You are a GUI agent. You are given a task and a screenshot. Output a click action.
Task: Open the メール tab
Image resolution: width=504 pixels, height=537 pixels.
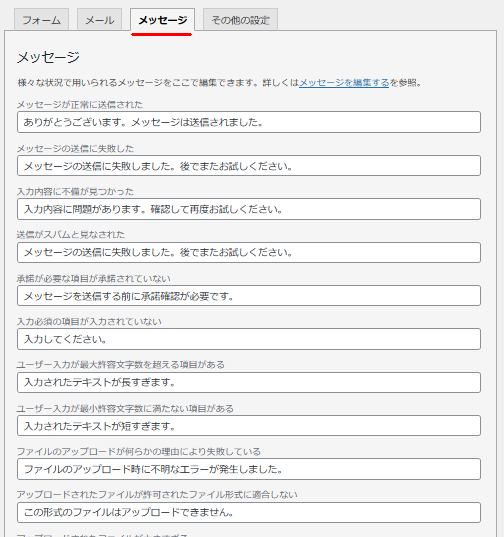tap(99, 20)
